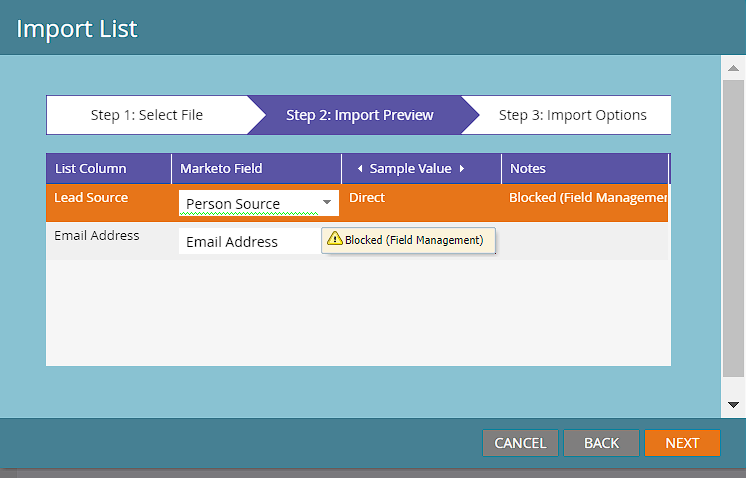Viewport: 746px width, 478px height.
Task: Click the Marketo Field column header
Action: [256, 168]
